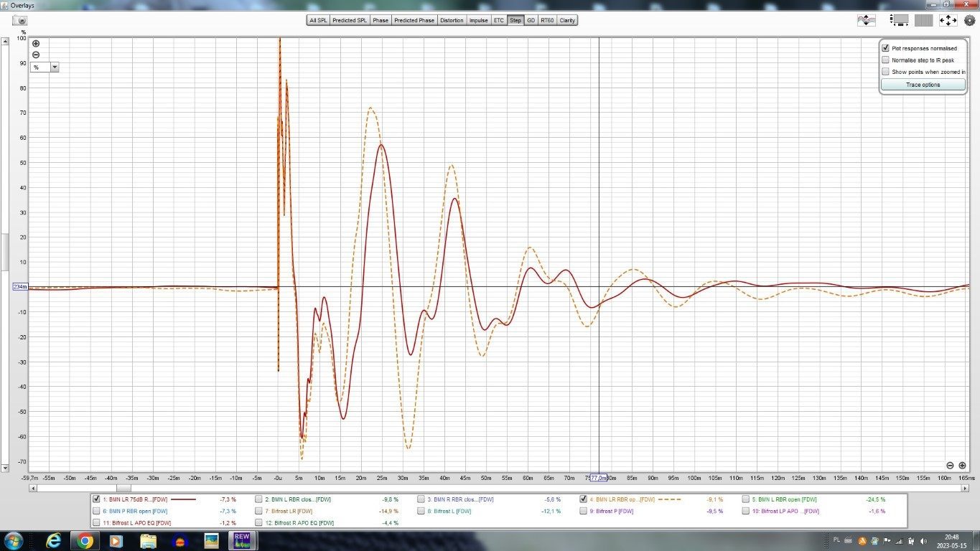Switch to ETC tab
Viewport: 980px width, 551px height.
click(x=499, y=20)
